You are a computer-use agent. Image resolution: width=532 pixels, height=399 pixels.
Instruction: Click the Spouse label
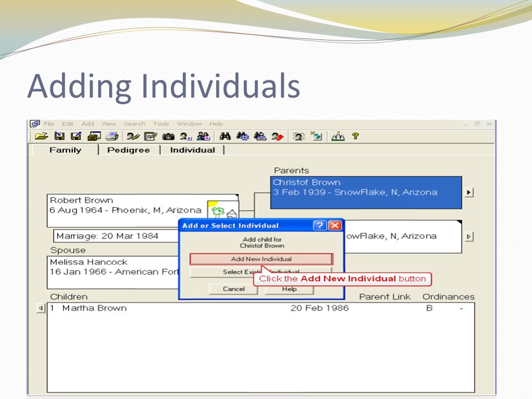(x=68, y=250)
